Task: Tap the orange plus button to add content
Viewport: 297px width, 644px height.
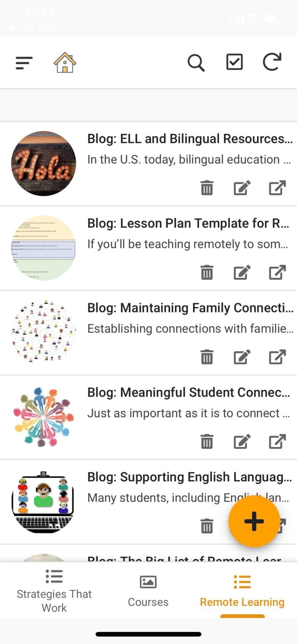Action: point(254,521)
